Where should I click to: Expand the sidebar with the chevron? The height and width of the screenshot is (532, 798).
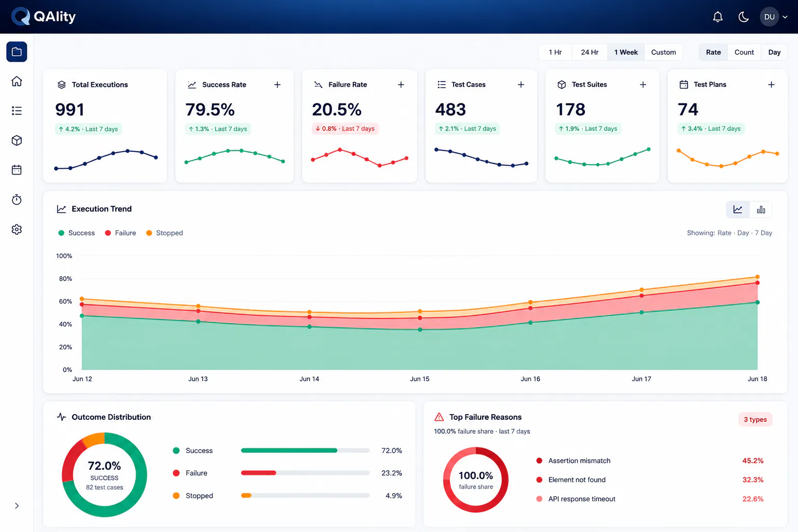tap(17, 506)
